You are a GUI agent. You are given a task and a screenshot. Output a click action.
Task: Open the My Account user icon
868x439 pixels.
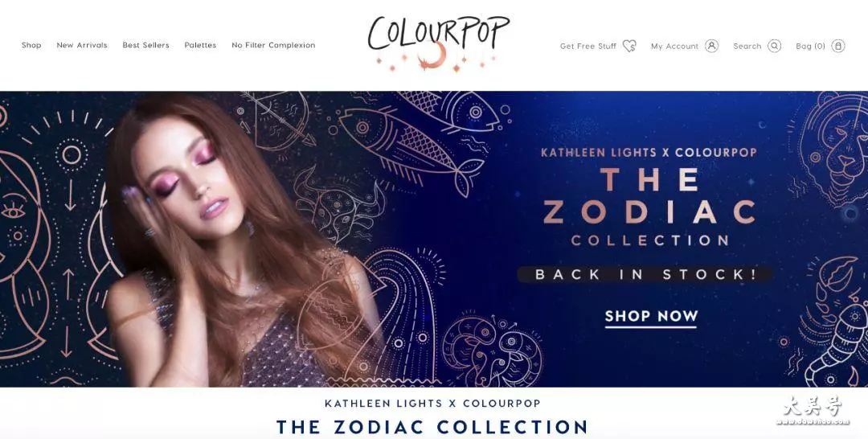[x=712, y=46]
